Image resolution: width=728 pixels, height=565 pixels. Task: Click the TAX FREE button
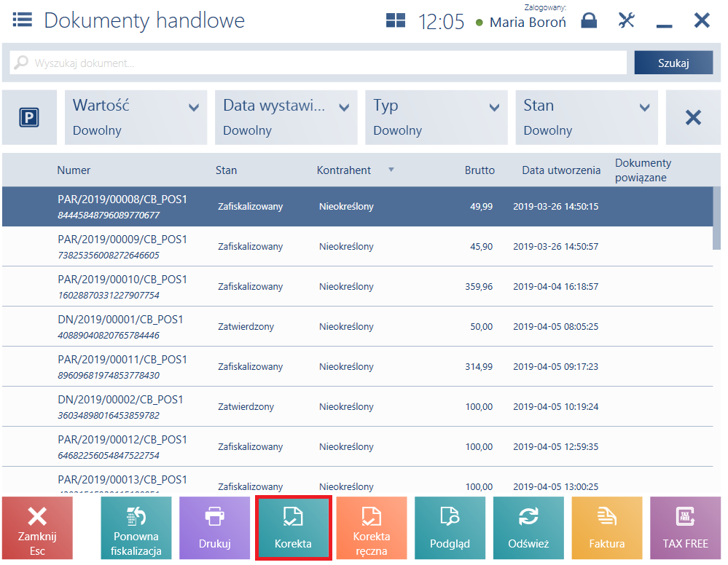(685, 528)
